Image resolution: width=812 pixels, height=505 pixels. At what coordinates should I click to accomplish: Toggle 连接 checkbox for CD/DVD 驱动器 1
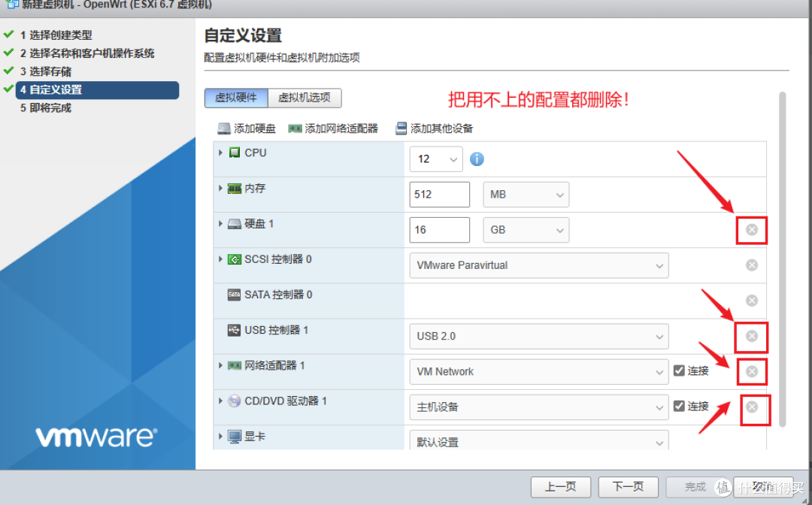click(x=679, y=406)
